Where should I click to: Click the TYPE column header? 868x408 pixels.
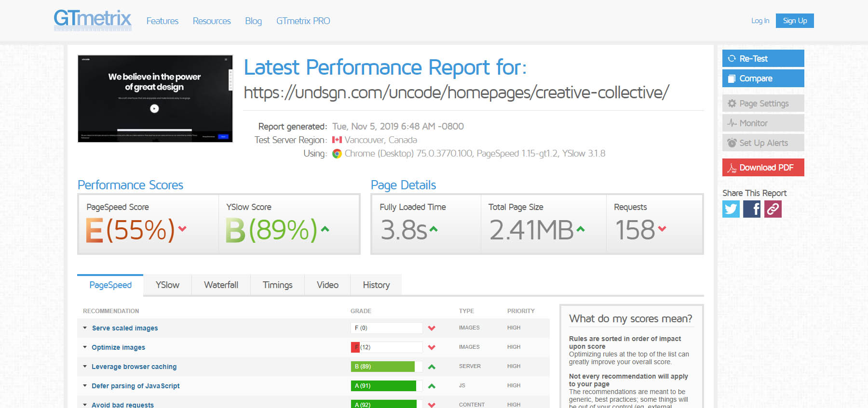pyautogui.click(x=466, y=311)
